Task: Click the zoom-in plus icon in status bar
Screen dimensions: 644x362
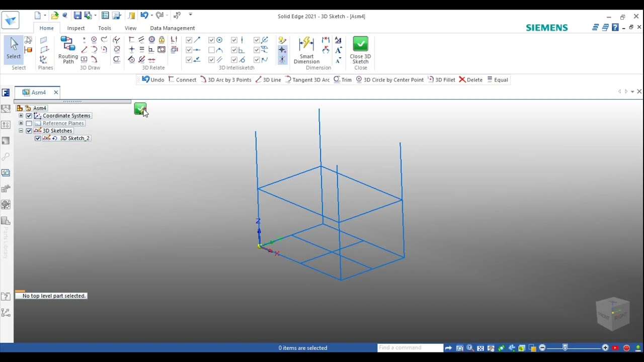Action: point(605,348)
